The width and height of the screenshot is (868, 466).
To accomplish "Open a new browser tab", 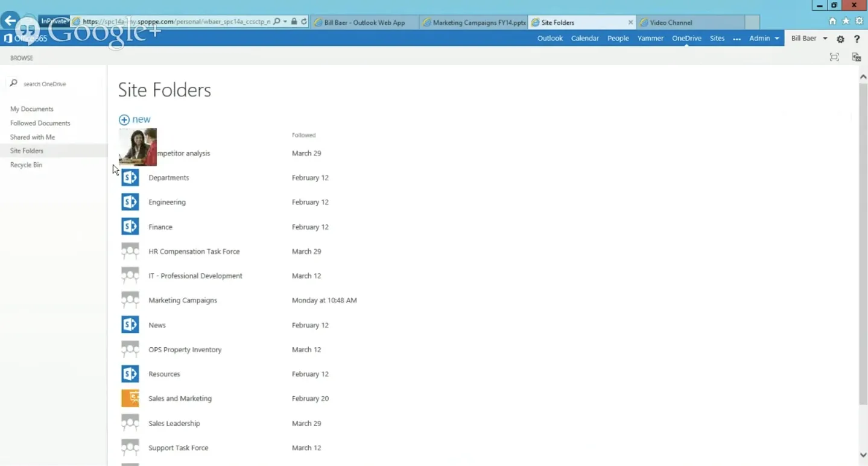I will [x=752, y=22].
